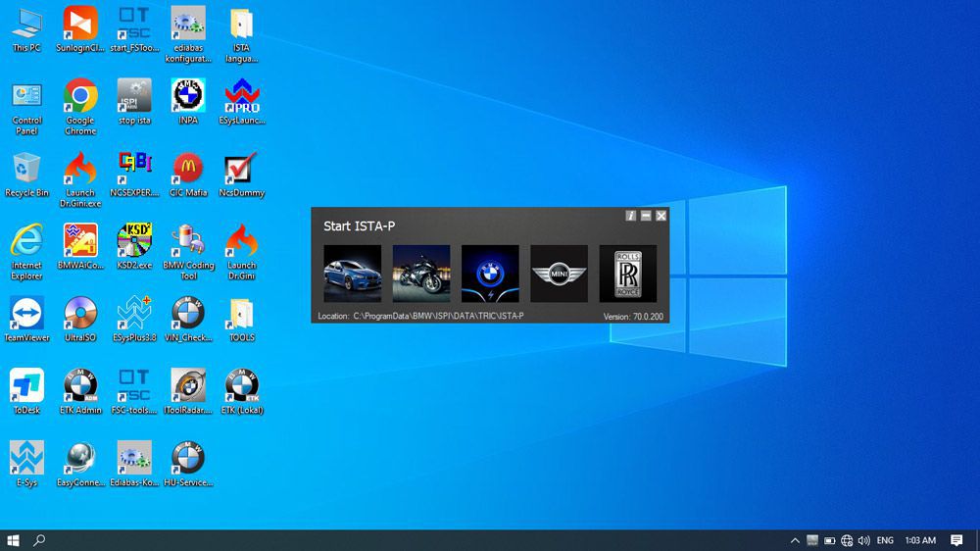Viewport: 980px width, 551px height.
Task: Close the Start ISTA-P window
Action: point(661,216)
